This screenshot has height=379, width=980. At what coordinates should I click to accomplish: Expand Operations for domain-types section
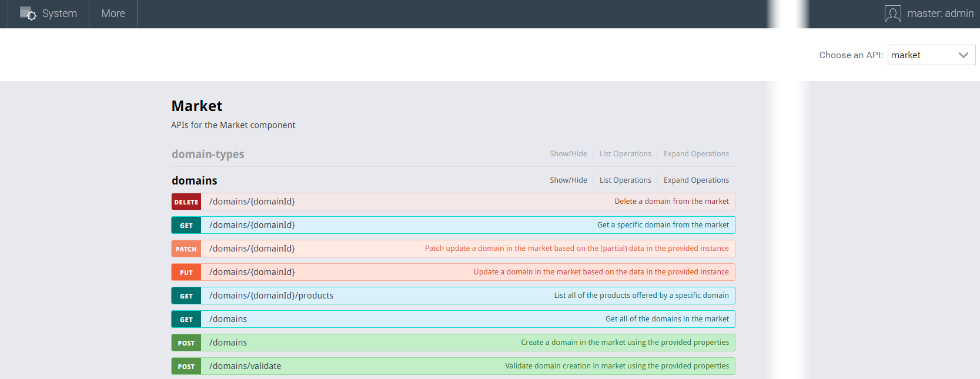click(x=696, y=154)
